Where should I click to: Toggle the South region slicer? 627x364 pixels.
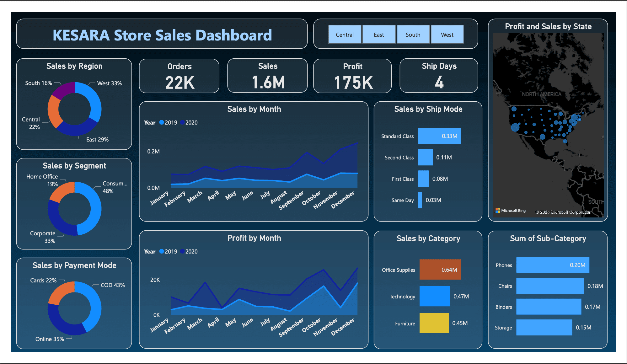413,35
